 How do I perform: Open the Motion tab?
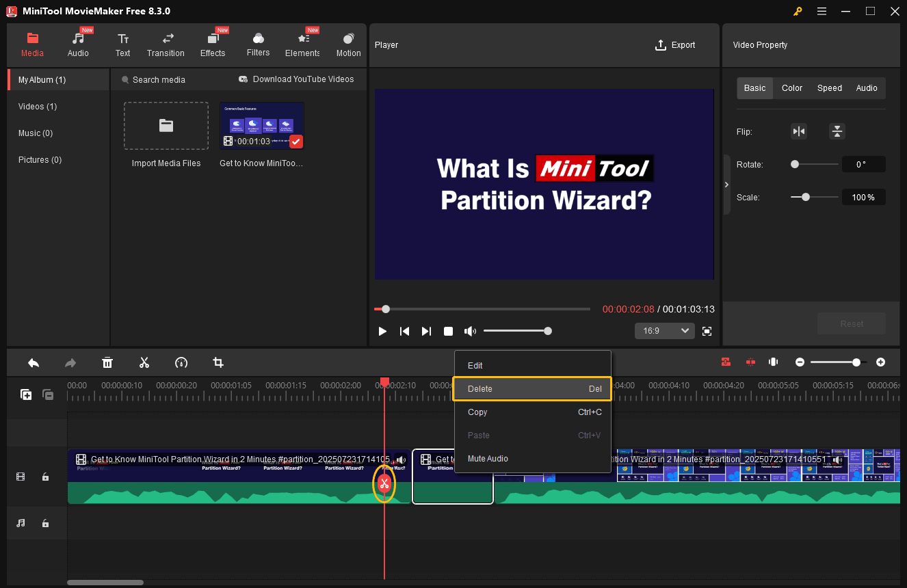click(x=348, y=44)
